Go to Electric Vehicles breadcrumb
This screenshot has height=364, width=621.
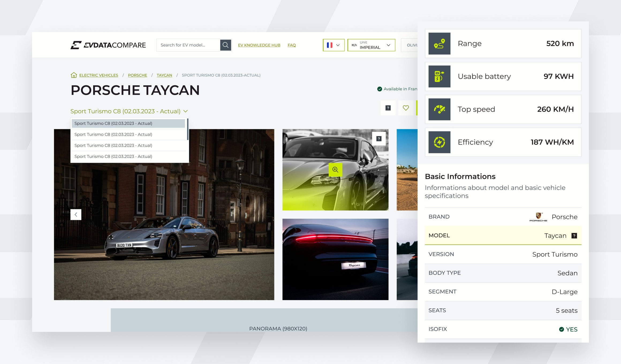point(99,75)
